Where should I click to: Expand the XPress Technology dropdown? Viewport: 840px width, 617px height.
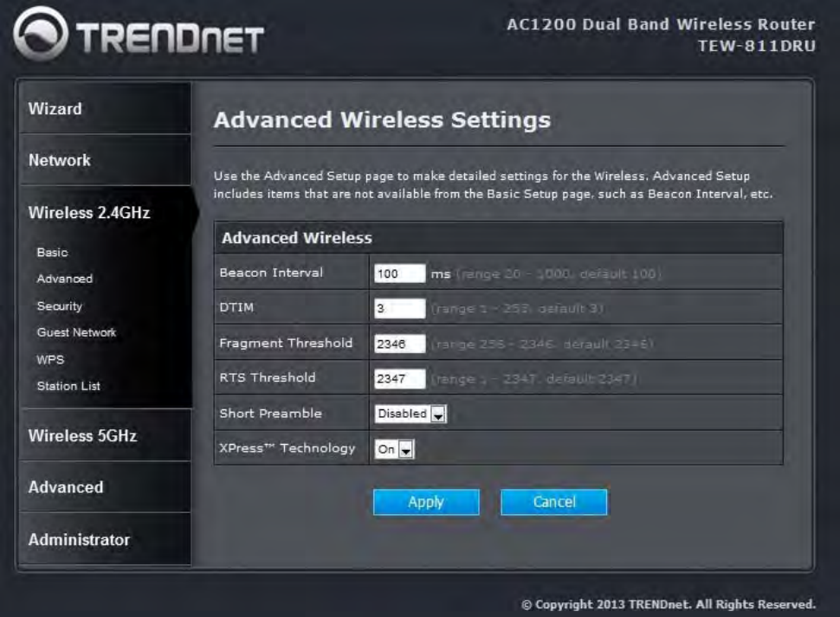coord(395,449)
